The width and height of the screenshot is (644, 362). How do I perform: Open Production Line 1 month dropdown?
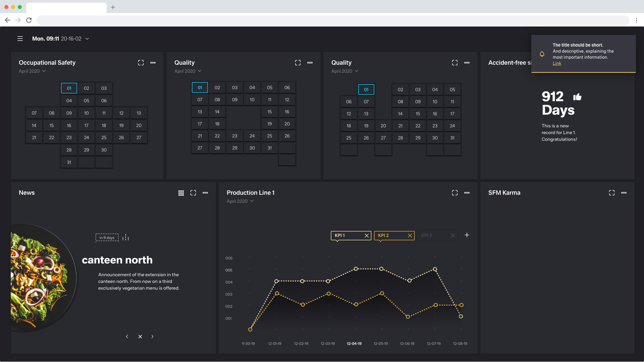252,201
